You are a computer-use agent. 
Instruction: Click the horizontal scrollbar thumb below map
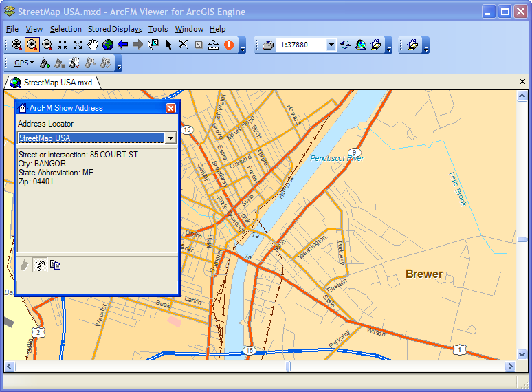coord(288,367)
